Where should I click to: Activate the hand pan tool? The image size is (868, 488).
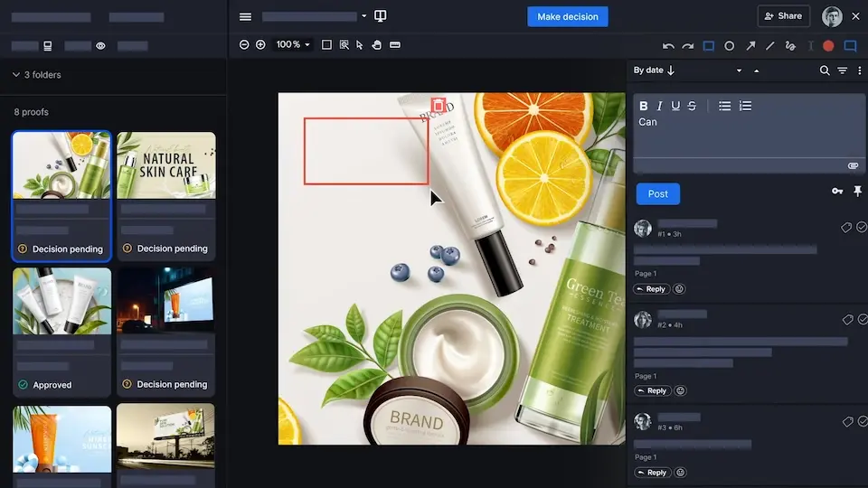pyautogui.click(x=377, y=44)
